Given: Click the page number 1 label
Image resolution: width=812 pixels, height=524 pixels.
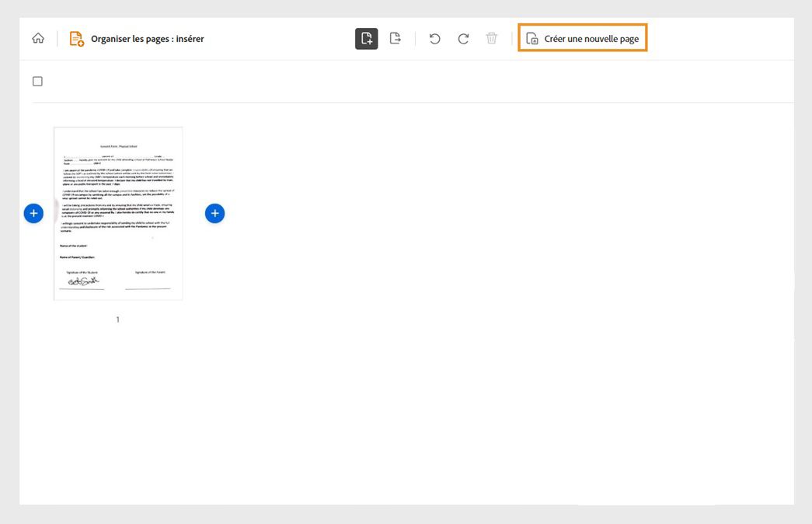Looking at the screenshot, I should [117, 319].
